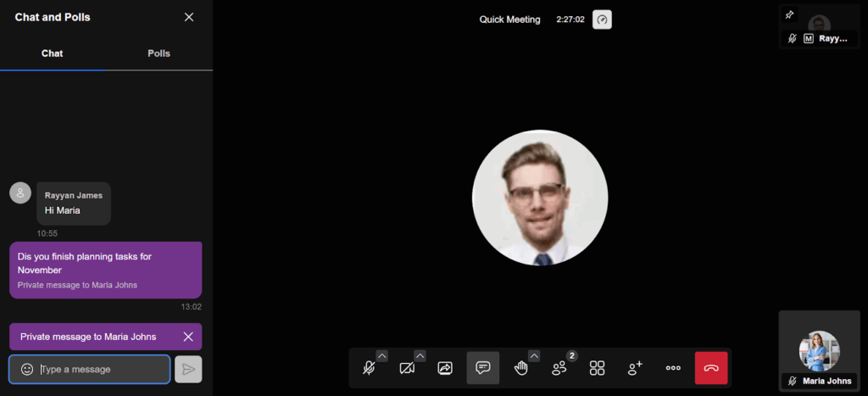
Task: Open the raise hand reactions arrow
Action: tap(534, 355)
